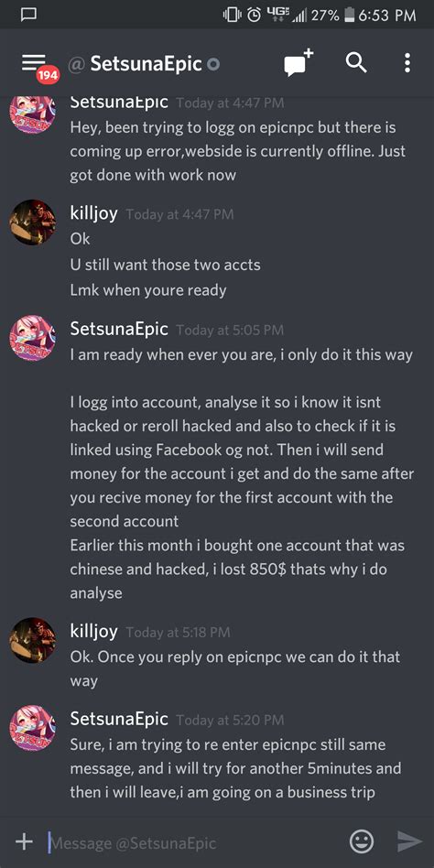434x868 pixels.
Task: Open the search magnifier icon
Action: tap(356, 63)
